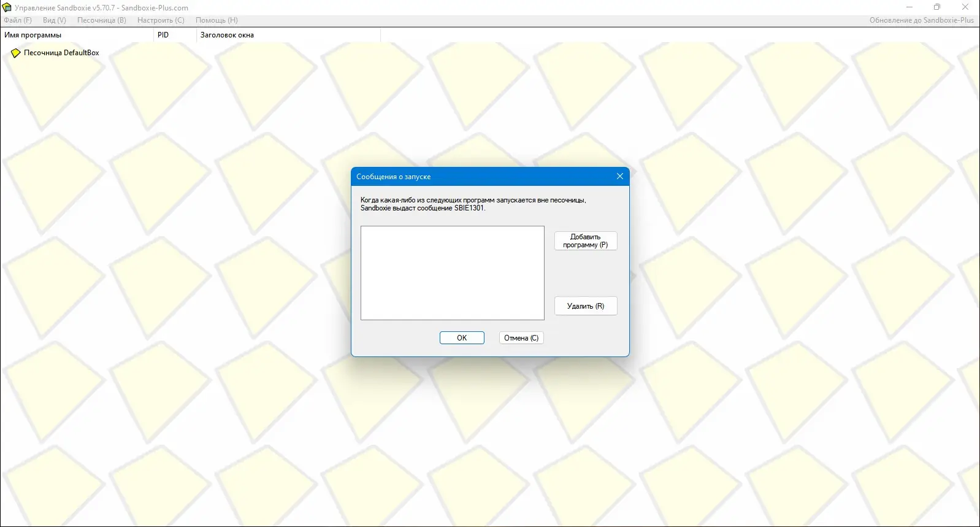Confirm the dialog with OK
980x527 pixels.
pyautogui.click(x=462, y=338)
